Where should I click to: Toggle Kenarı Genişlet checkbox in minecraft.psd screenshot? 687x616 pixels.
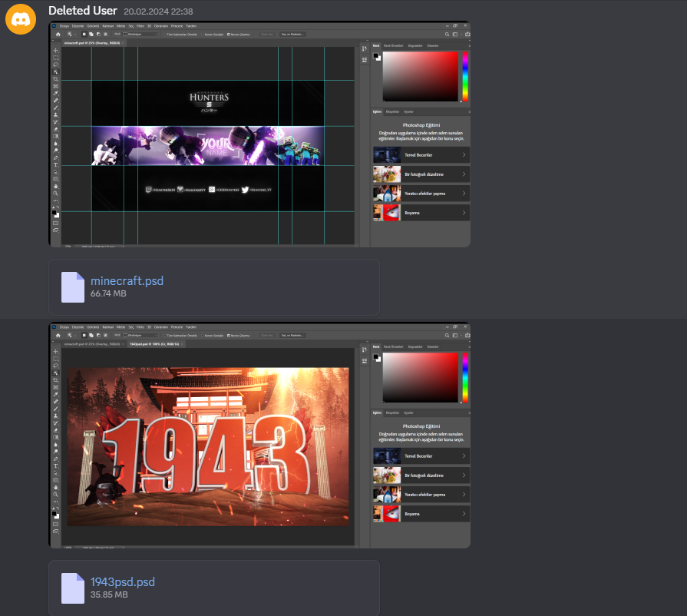203,35
